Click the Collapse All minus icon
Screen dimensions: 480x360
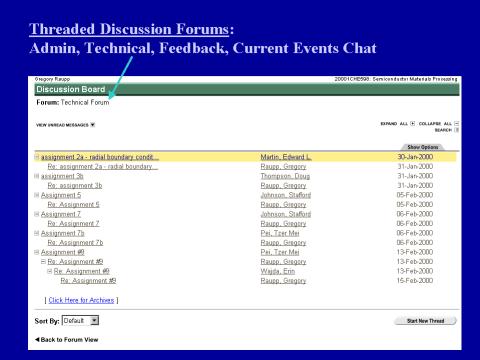tap(457, 124)
